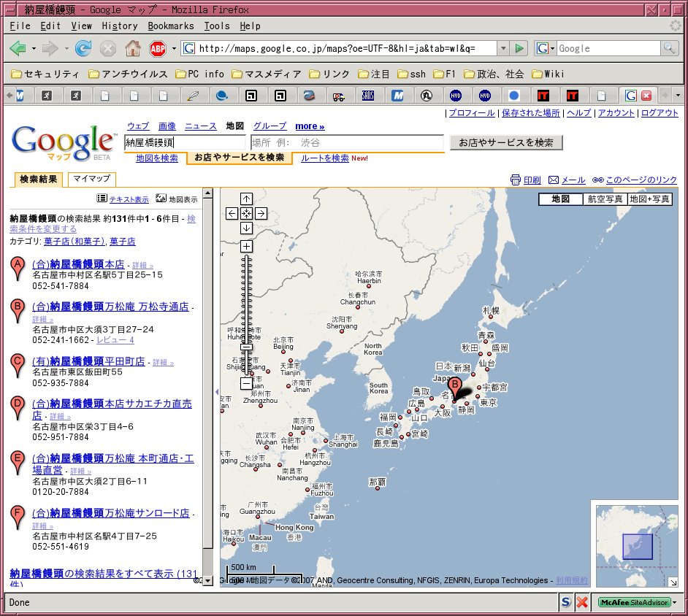Reload the page with the refresh icon
The image size is (688, 616).
83,48
